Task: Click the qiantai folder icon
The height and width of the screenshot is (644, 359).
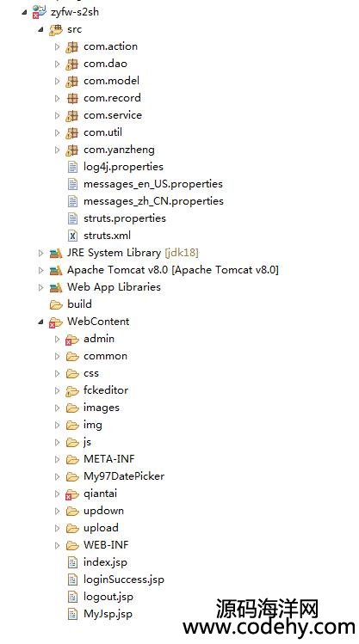Action: tap(72, 494)
